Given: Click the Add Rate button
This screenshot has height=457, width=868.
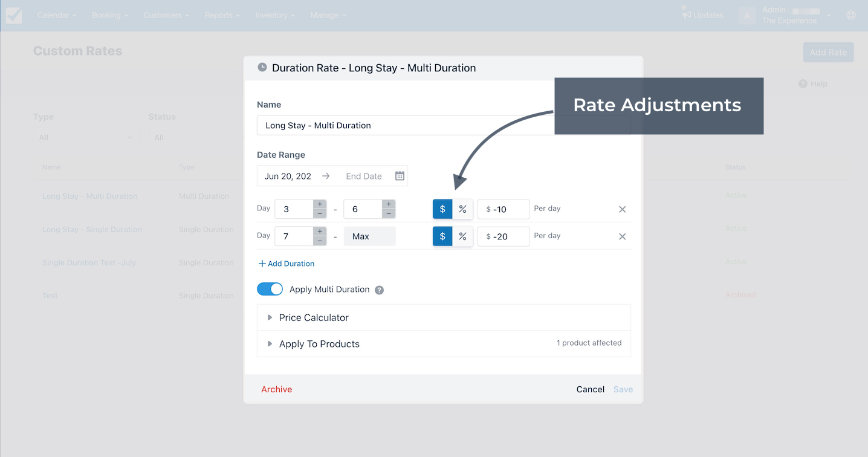Looking at the screenshot, I should [828, 52].
